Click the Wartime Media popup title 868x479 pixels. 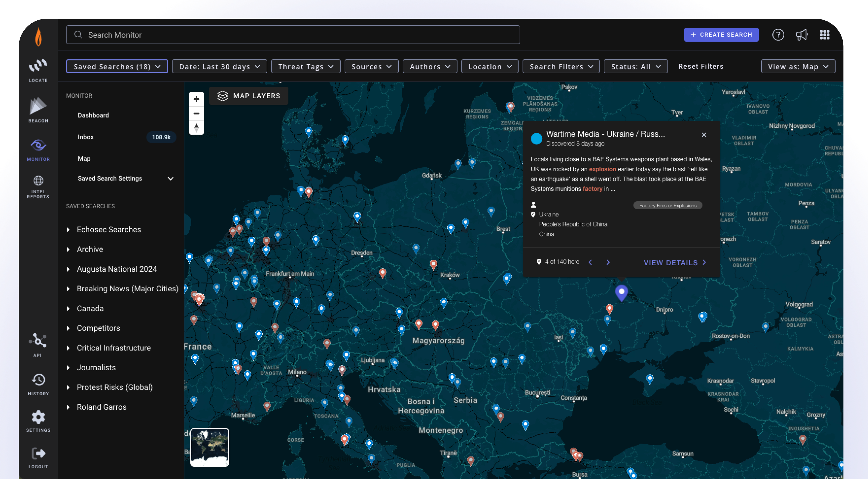(x=605, y=134)
